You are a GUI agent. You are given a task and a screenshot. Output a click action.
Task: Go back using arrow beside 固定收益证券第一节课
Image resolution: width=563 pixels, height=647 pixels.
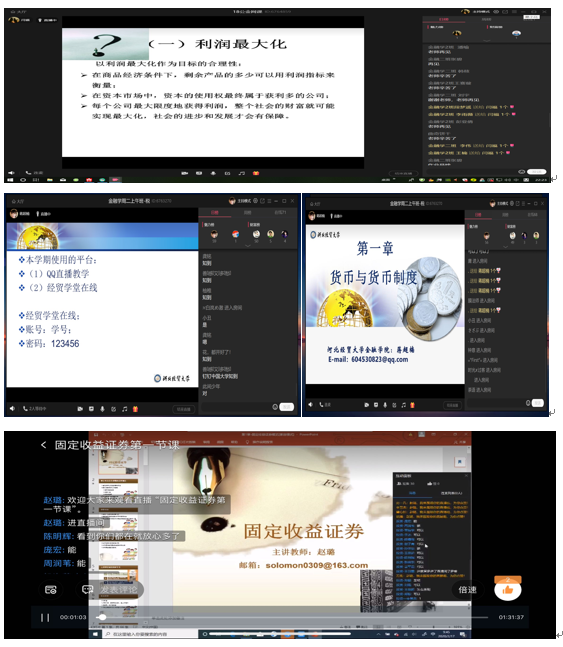coord(44,445)
